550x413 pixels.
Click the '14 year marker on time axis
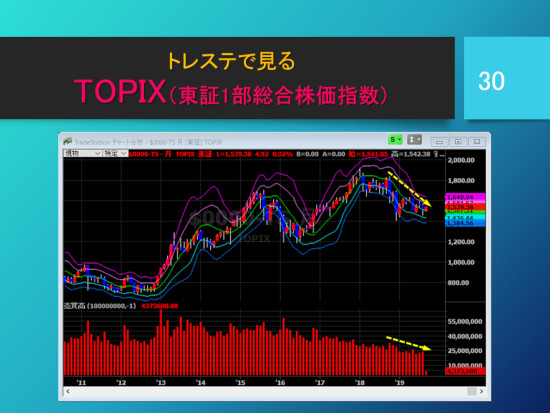point(201,382)
